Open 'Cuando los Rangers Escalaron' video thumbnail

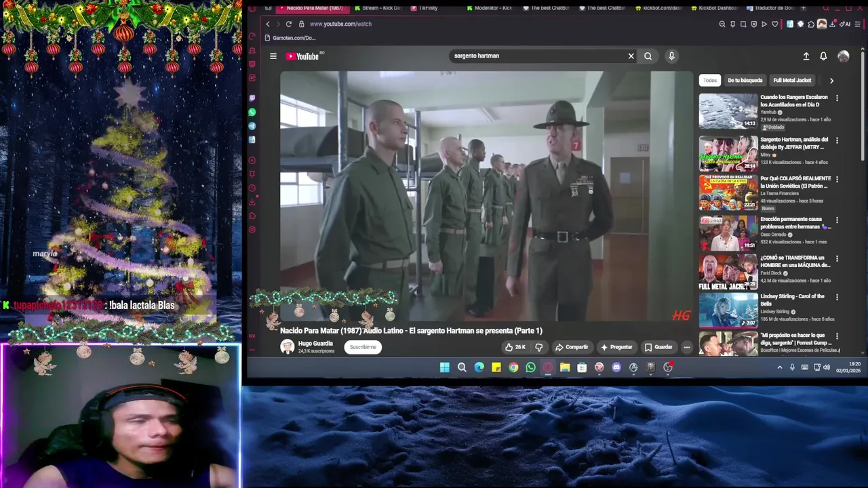(728, 111)
